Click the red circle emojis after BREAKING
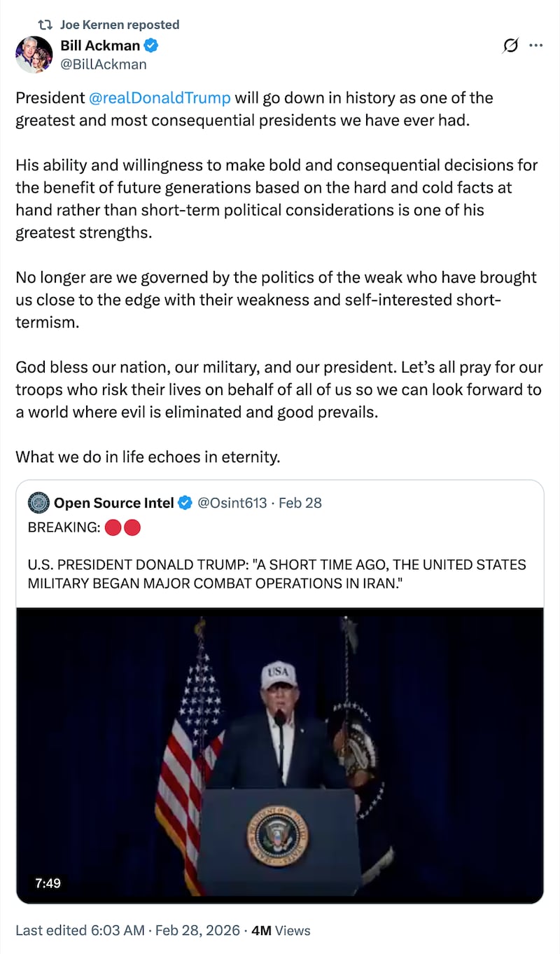Image resolution: width=560 pixels, height=954 pixels. 122,527
